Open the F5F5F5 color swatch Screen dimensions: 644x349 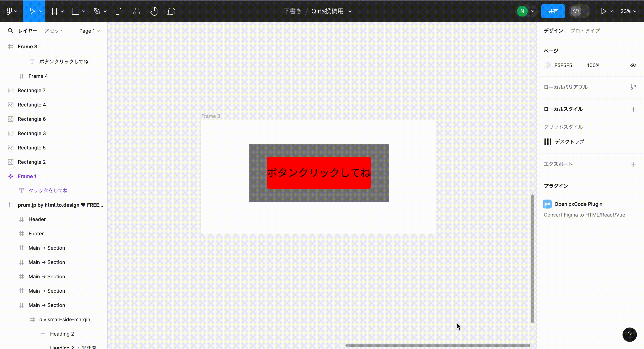tap(547, 65)
